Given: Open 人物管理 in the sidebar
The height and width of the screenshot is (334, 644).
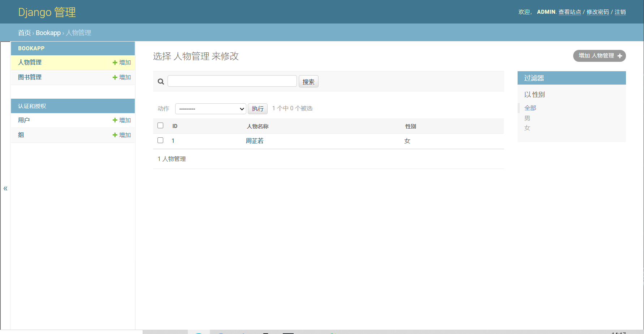Looking at the screenshot, I should point(30,63).
